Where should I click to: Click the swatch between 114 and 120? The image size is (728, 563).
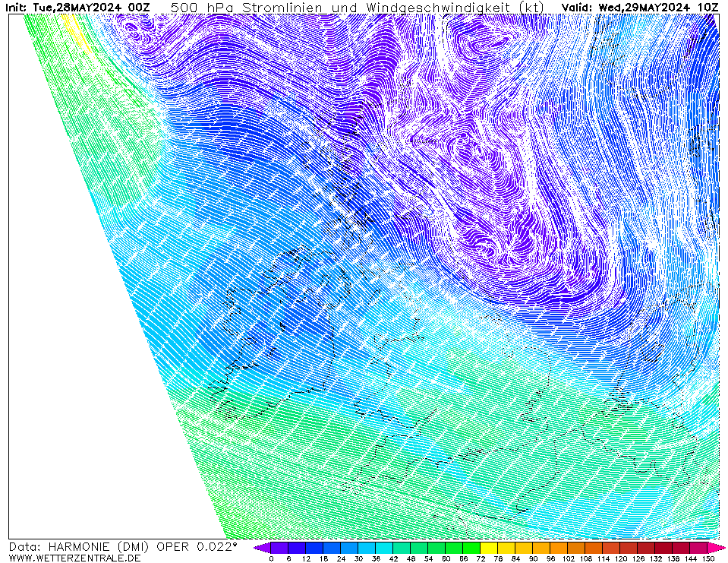pos(612,548)
